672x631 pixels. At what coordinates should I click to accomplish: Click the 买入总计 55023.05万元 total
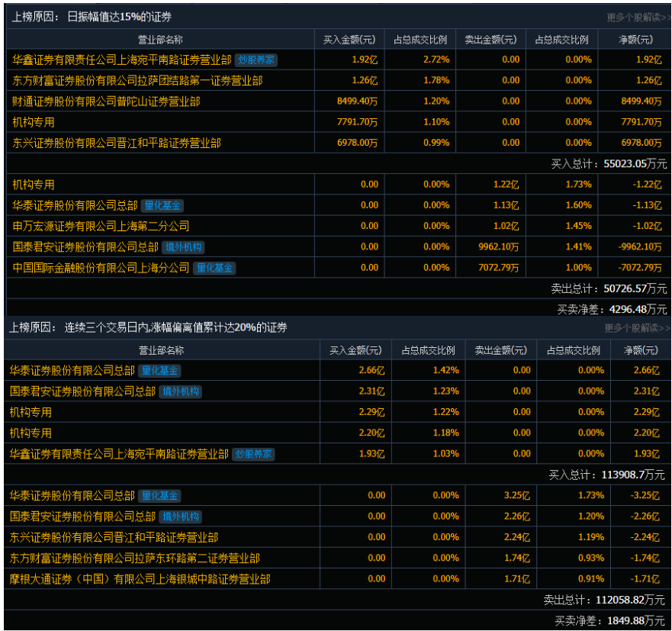pos(609,164)
